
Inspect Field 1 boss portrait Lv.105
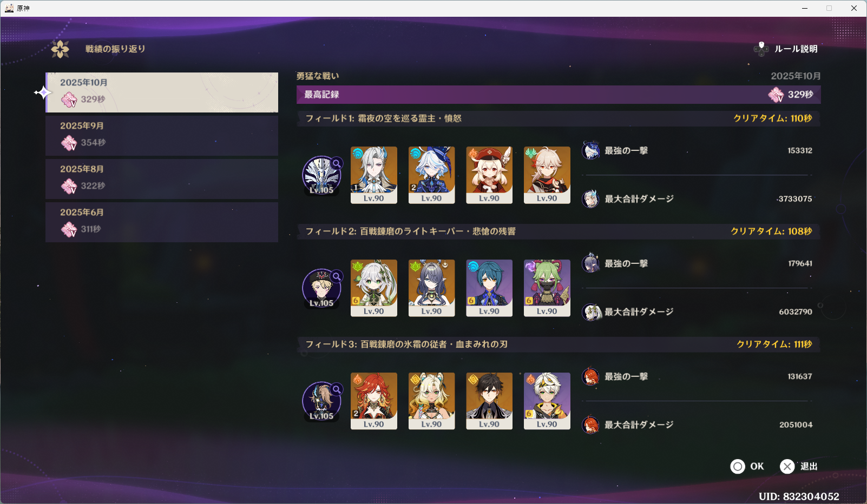[321, 175]
